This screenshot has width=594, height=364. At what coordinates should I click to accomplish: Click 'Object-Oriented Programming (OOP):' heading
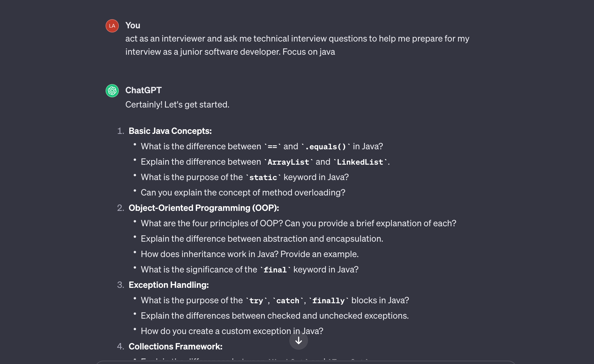coord(204,208)
